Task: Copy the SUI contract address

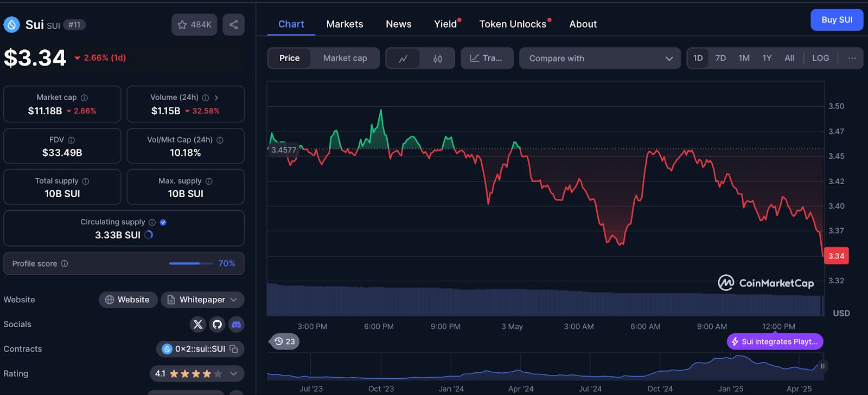Action: tap(234, 349)
